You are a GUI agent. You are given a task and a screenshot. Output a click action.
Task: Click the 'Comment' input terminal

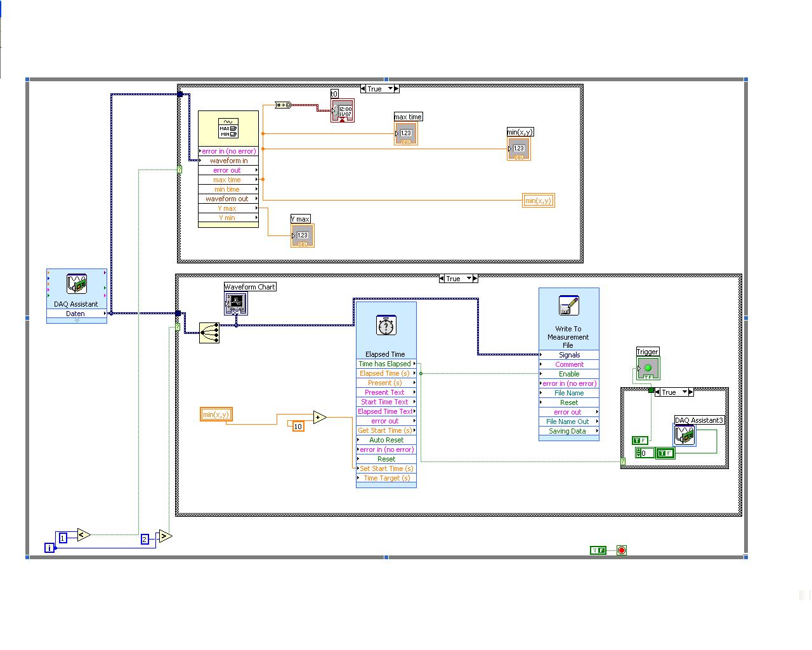[x=569, y=364]
